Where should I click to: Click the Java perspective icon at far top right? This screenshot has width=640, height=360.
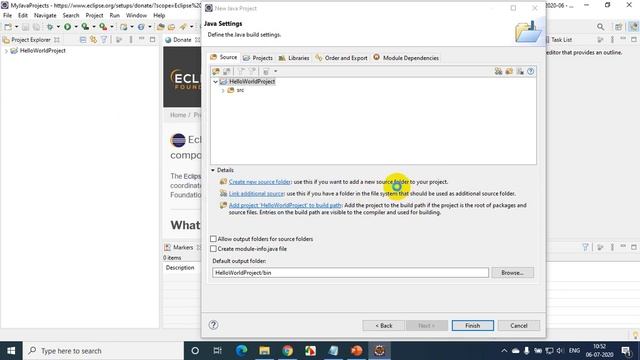pos(633,27)
